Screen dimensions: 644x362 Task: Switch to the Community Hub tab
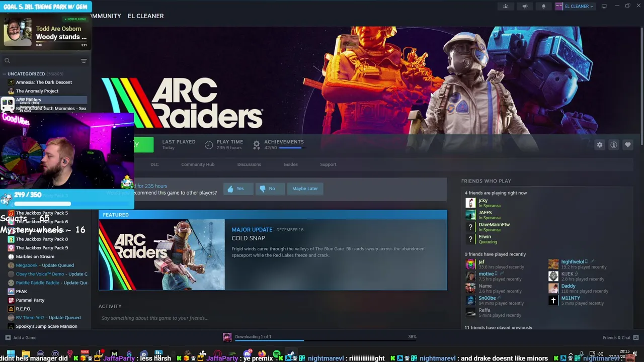pyautogui.click(x=198, y=164)
